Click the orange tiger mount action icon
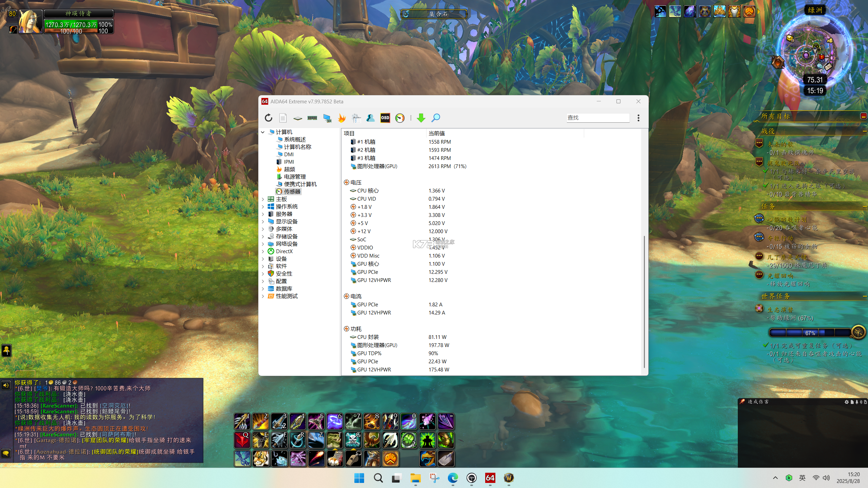The image size is (868, 488). point(261,459)
